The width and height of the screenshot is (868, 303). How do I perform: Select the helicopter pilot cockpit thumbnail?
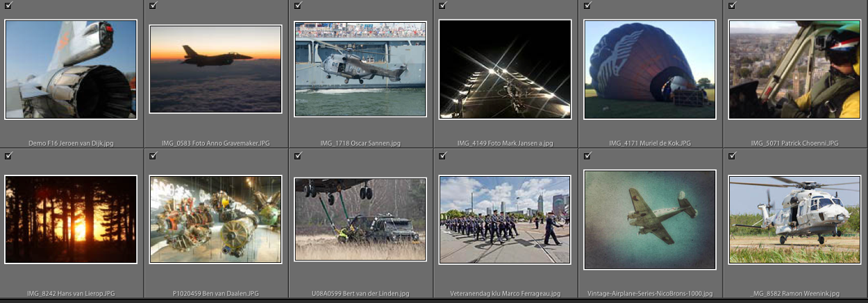point(794,69)
